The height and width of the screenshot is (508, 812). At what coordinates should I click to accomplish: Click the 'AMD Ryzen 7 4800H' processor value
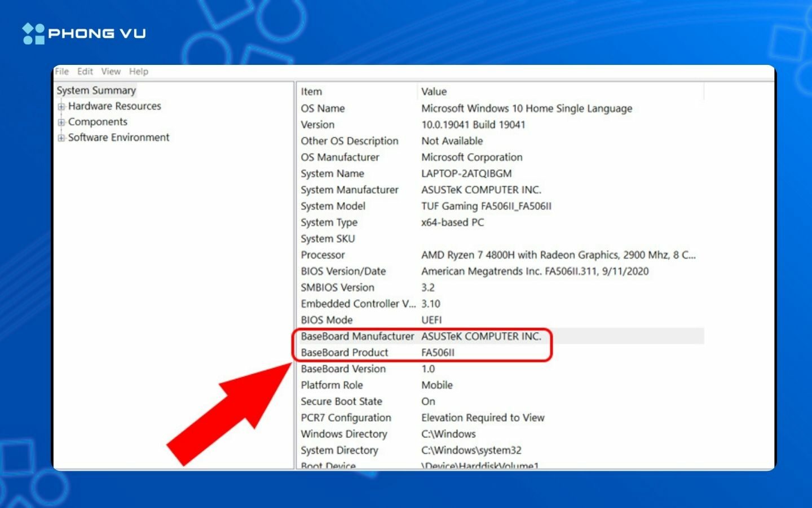(x=558, y=255)
